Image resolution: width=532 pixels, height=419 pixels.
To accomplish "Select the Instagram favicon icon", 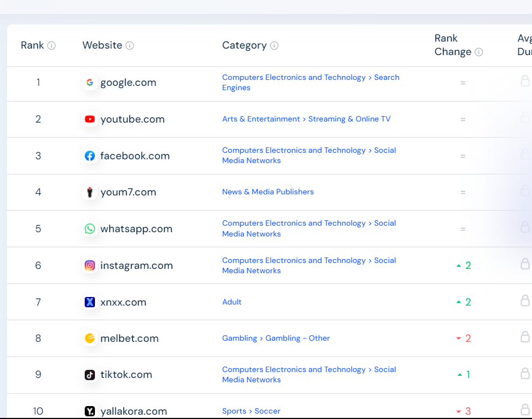I will (x=90, y=265).
